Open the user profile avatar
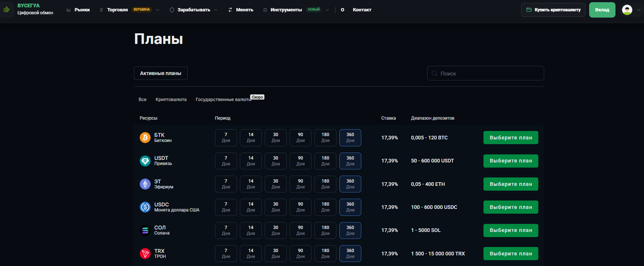644x266 pixels. coord(627,10)
